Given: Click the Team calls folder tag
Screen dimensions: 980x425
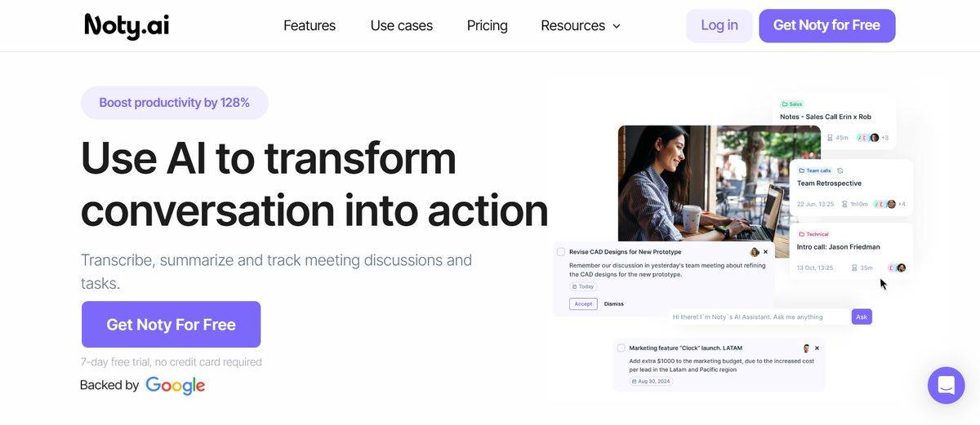Looking at the screenshot, I should click(814, 170).
